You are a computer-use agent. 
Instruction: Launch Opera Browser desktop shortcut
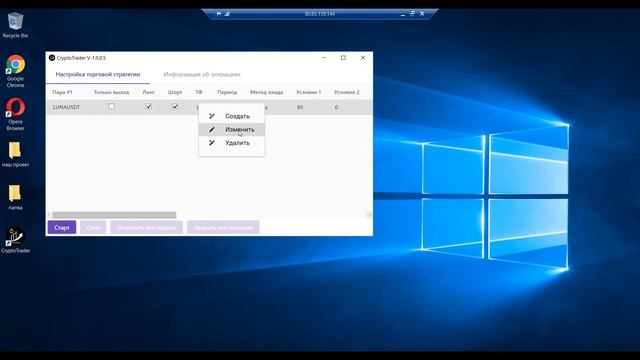pos(15,114)
